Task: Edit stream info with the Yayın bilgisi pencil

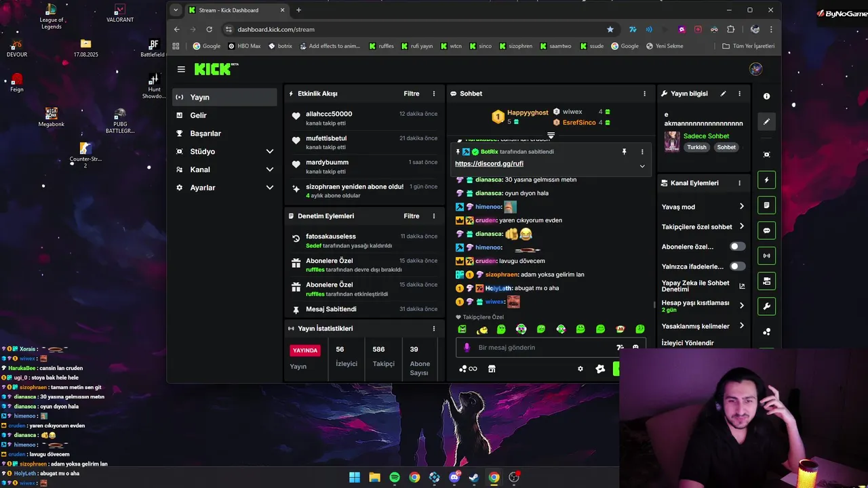Action: pos(723,94)
